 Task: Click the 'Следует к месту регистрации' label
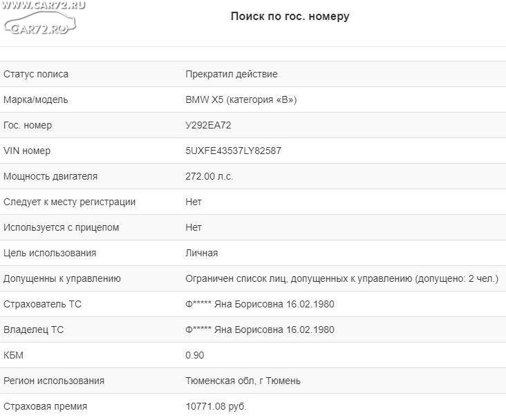[x=69, y=202]
